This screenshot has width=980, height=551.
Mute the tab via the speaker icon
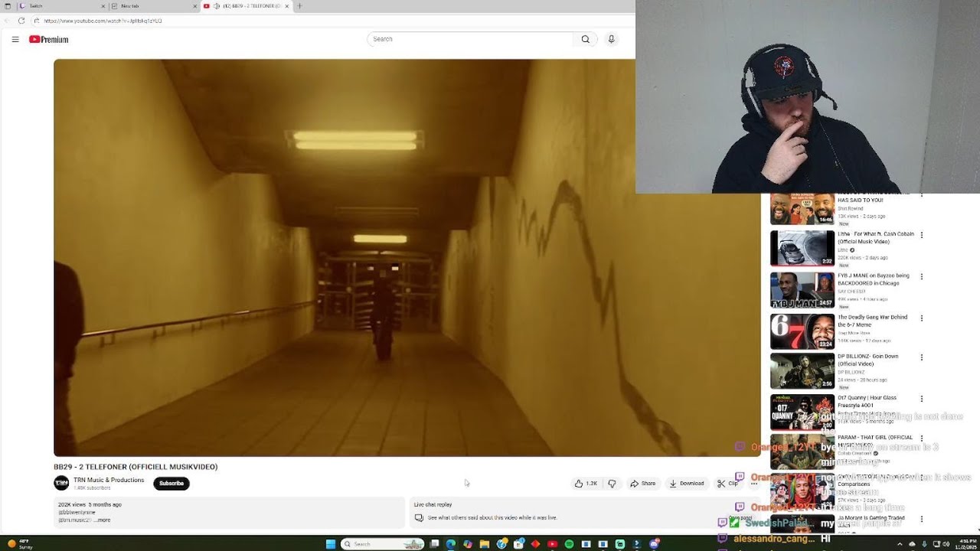point(217,6)
